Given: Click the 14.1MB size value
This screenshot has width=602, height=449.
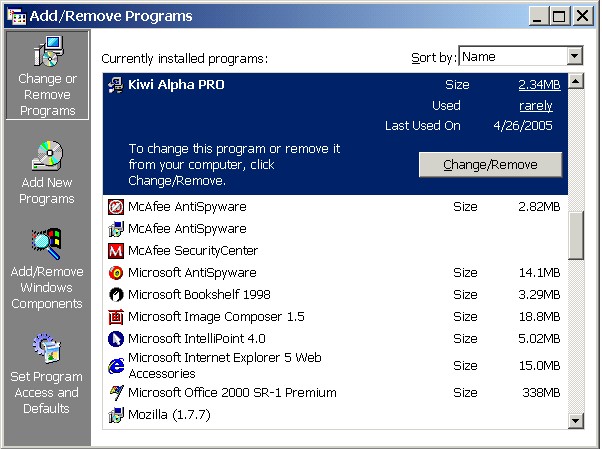Looking at the screenshot, I should tap(539, 273).
